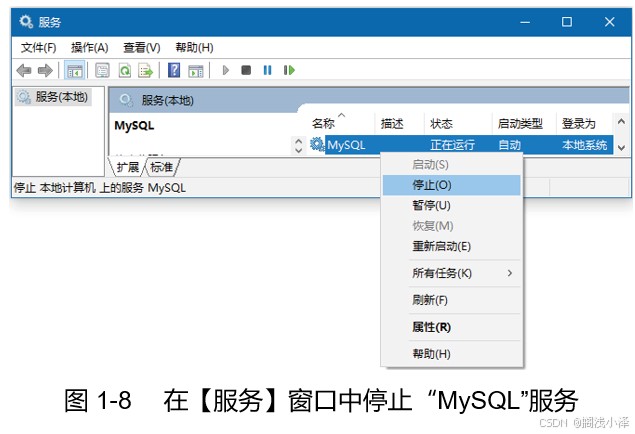Minimize the 服务 window
Screen dimensions: 635x434
coord(525,22)
